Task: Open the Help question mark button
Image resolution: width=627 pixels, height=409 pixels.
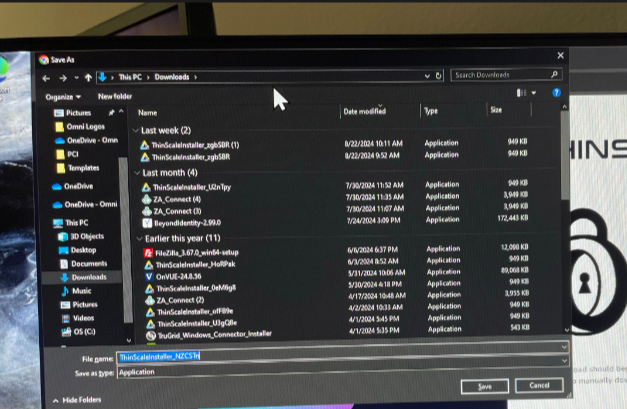Action: point(556,93)
